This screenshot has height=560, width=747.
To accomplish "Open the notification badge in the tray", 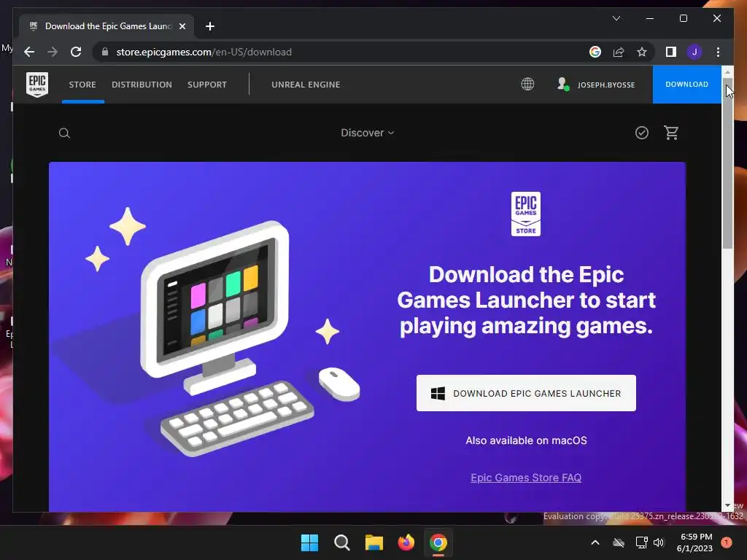I will (726, 542).
